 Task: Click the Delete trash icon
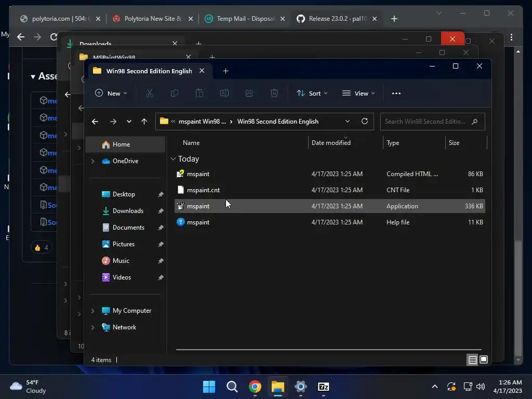(x=274, y=94)
